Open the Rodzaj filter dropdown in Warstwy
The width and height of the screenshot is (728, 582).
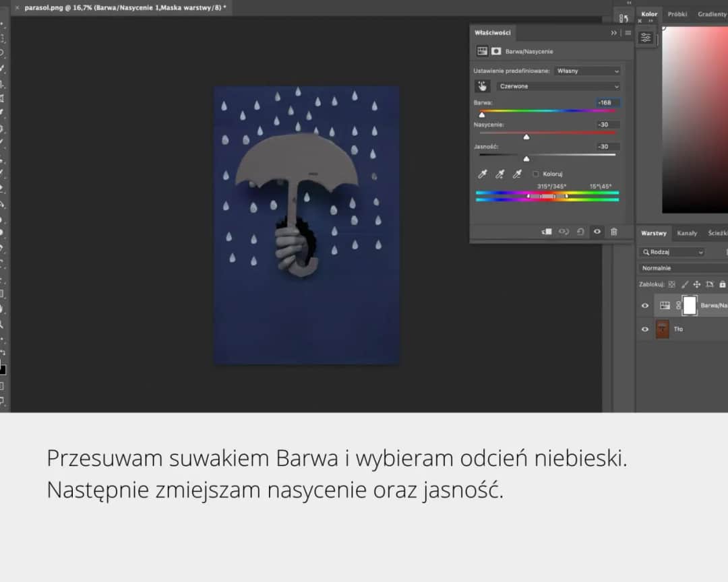pos(672,251)
